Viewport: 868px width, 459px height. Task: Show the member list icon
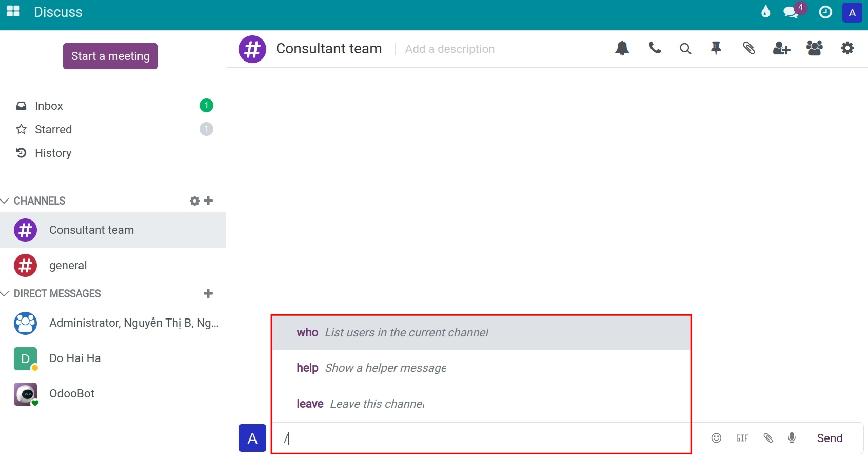(815, 48)
